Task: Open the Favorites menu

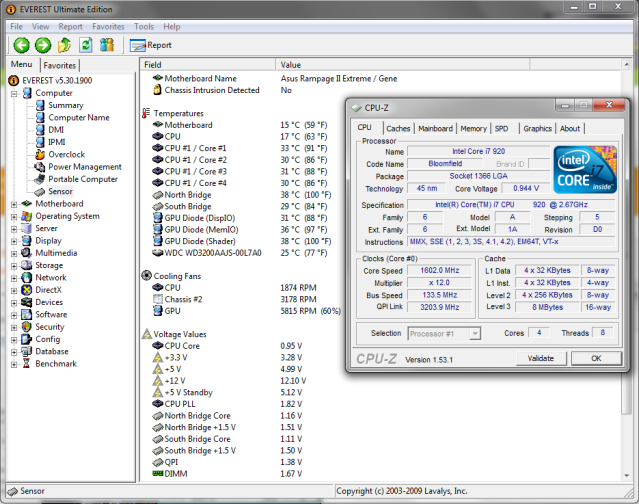Action: (108, 26)
